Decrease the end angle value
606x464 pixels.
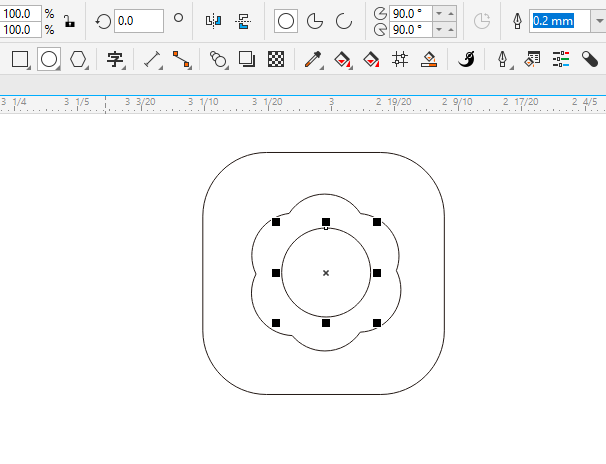[439, 29]
